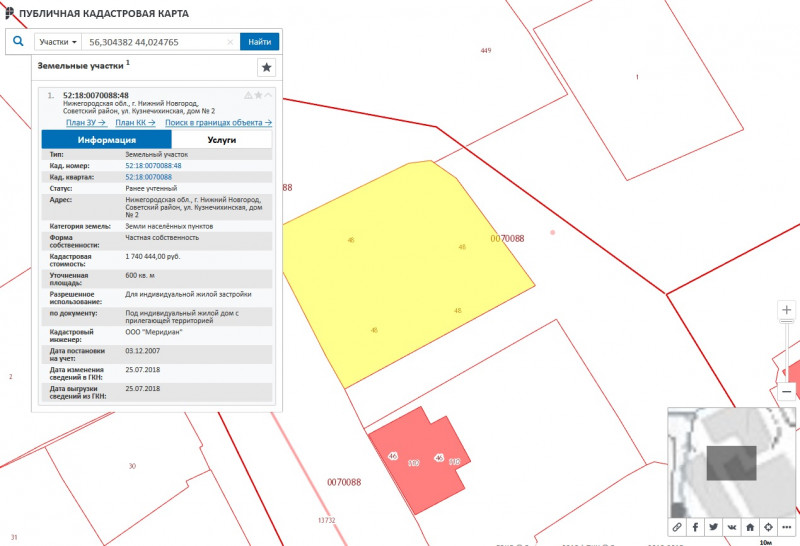Toggle favorite star on parcel result
The width and height of the screenshot is (800, 546).
(258, 95)
